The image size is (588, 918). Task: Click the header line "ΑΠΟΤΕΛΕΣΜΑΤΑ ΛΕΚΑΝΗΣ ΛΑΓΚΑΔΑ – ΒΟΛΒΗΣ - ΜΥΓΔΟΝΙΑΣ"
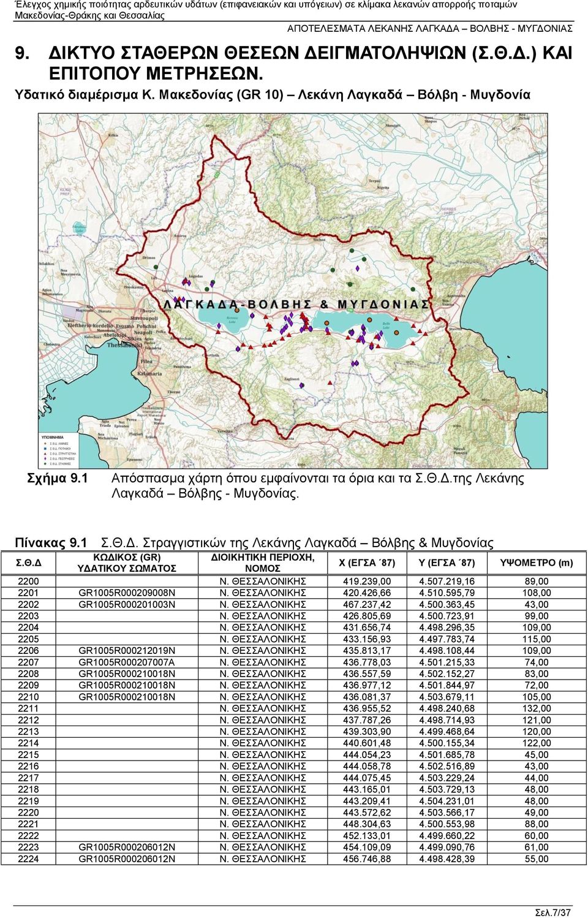click(429, 28)
